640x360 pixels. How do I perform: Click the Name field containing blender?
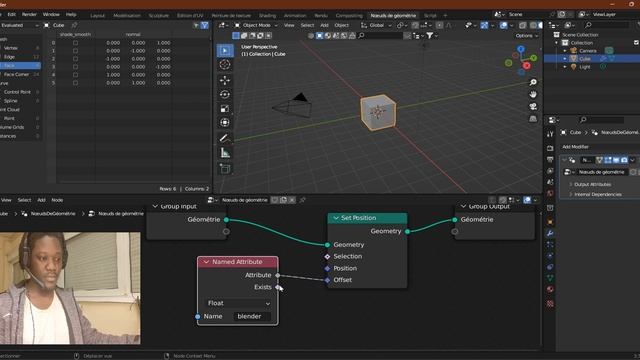(252, 316)
